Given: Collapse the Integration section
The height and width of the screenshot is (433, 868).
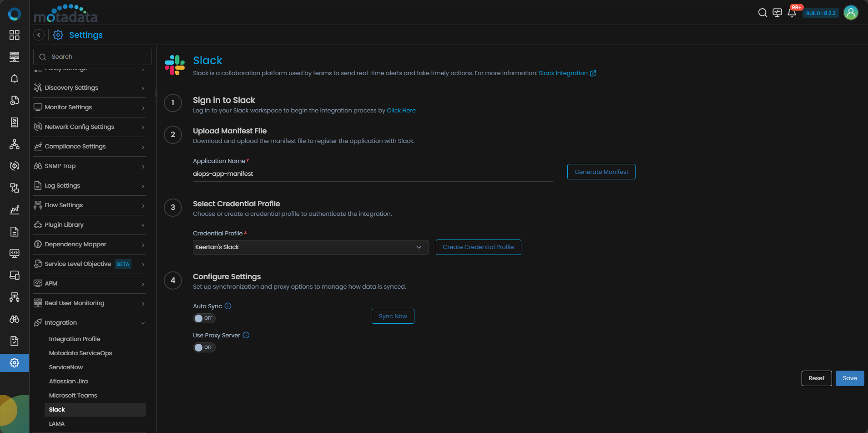Looking at the screenshot, I should (x=90, y=323).
